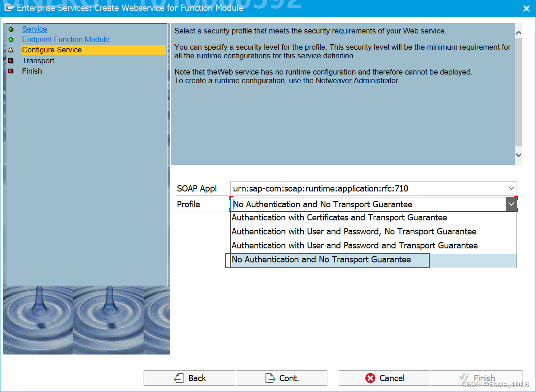The width and height of the screenshot is (536, 392).
Task: Click the scrollbar down arrow of the description pane
Action: tap(518, 154)
